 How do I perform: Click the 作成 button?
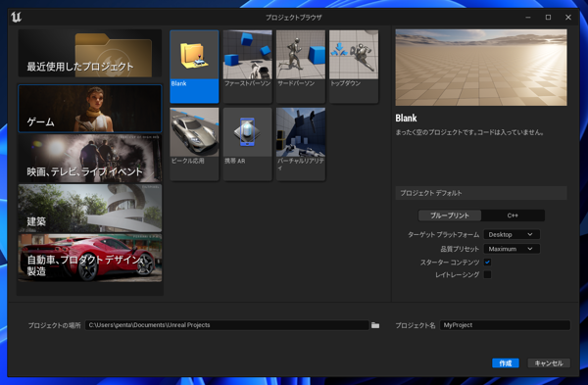pos(505,362)
